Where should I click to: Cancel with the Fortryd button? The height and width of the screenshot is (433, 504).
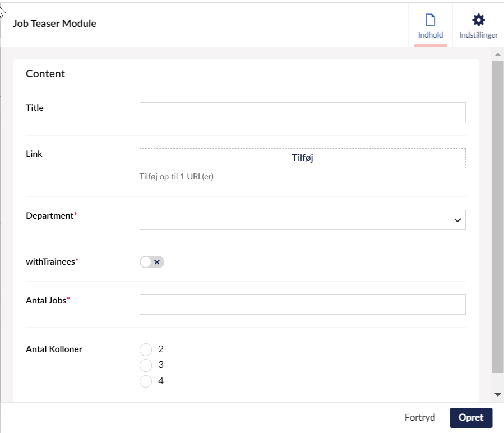pyautogui.click(x=420, y=418)
